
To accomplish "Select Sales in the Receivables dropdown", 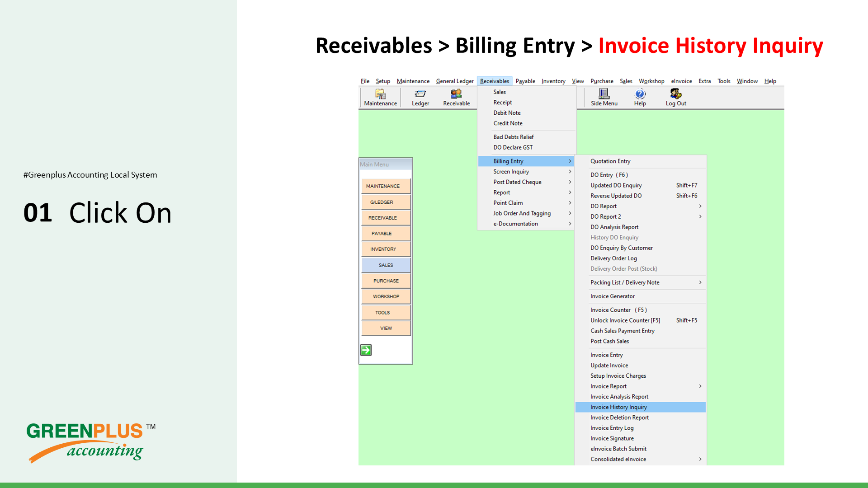I will 526,92.
